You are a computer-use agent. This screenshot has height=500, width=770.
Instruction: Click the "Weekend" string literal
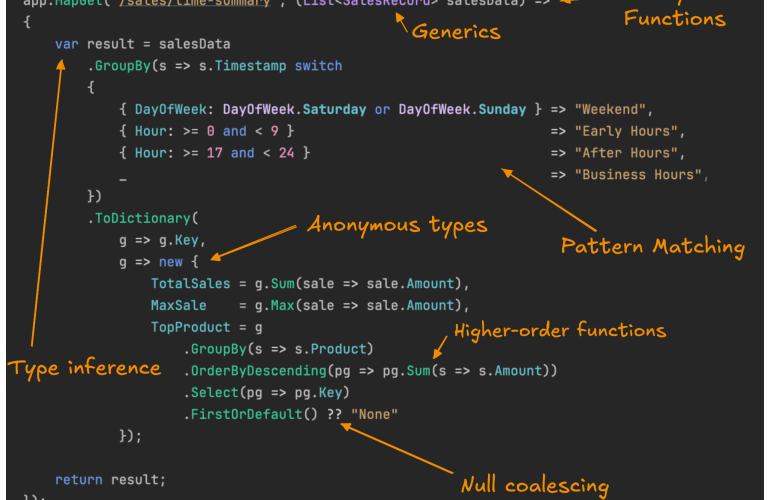(x=614, y=109)
